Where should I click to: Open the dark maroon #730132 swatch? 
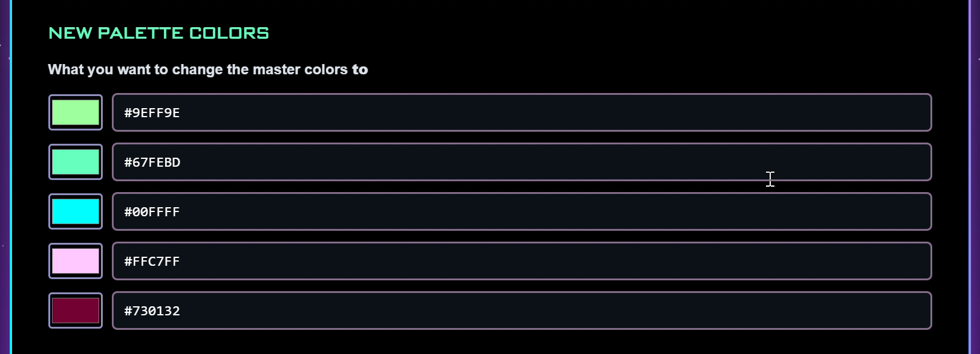(76, 311)
